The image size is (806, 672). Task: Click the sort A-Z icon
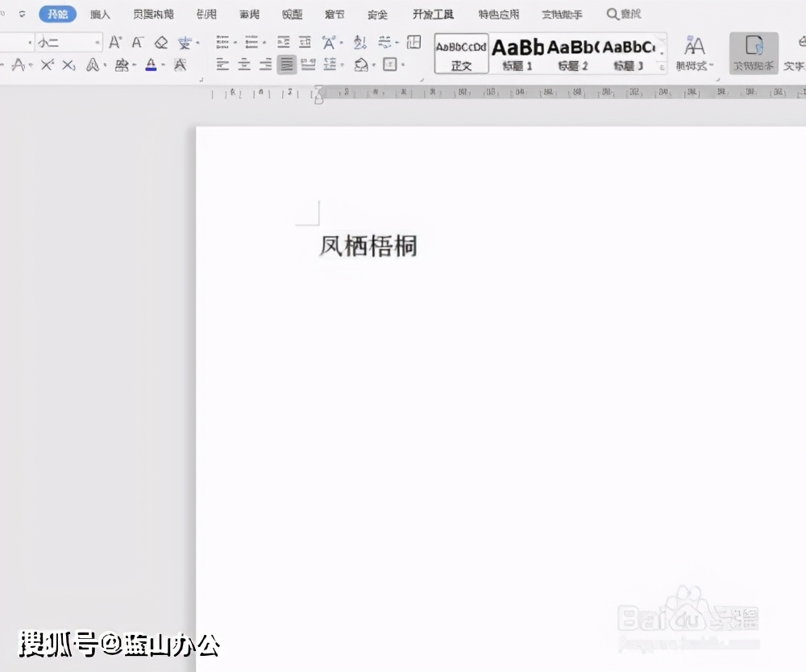point(360,42)
